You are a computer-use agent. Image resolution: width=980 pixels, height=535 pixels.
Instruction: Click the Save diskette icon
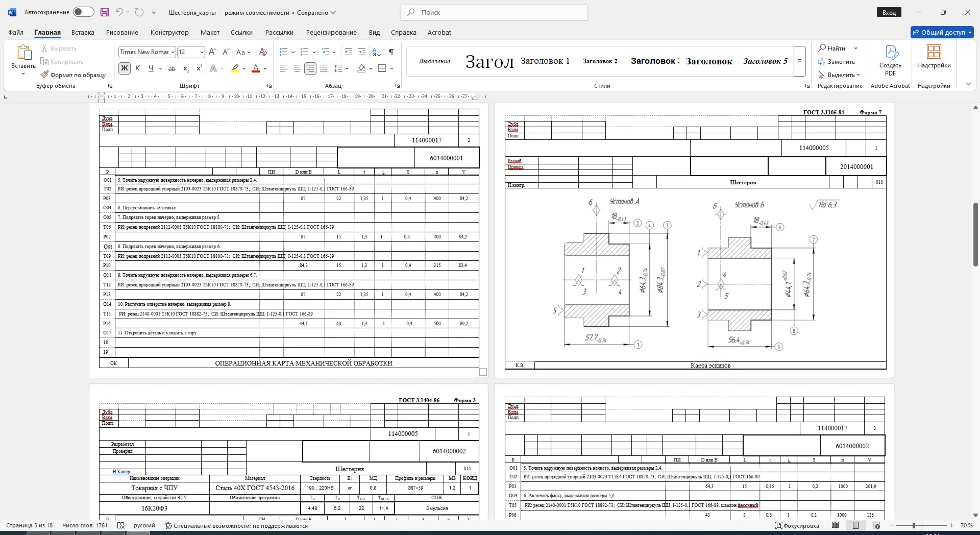(x=105, y=12)
